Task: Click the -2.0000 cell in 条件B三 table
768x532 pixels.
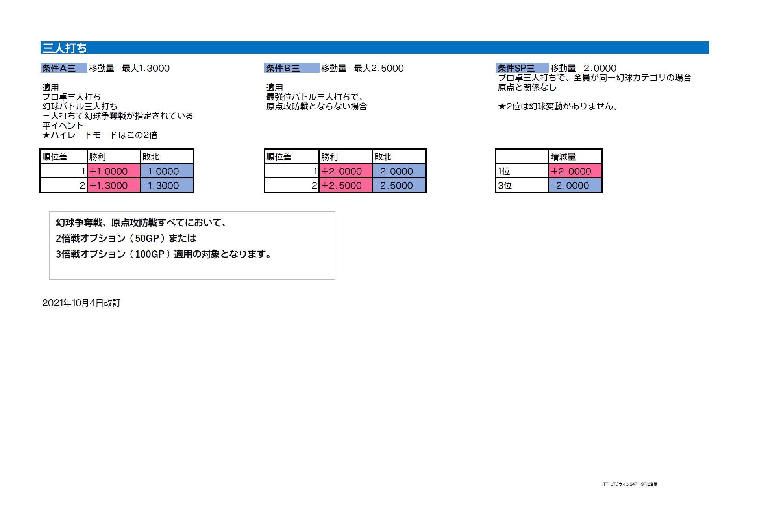Action: click(399, 171)
